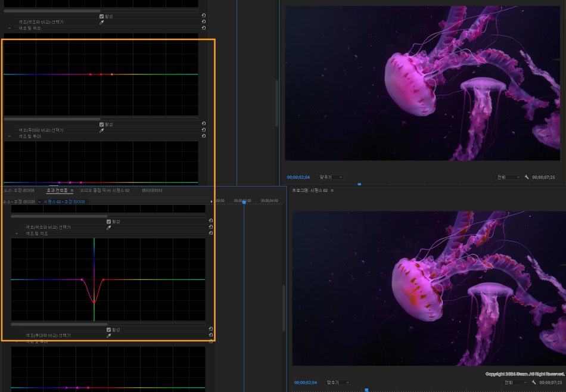Screen dimensions: 566x392
Task: Click the right control point of the dipped curve
Action: (103, 280)
